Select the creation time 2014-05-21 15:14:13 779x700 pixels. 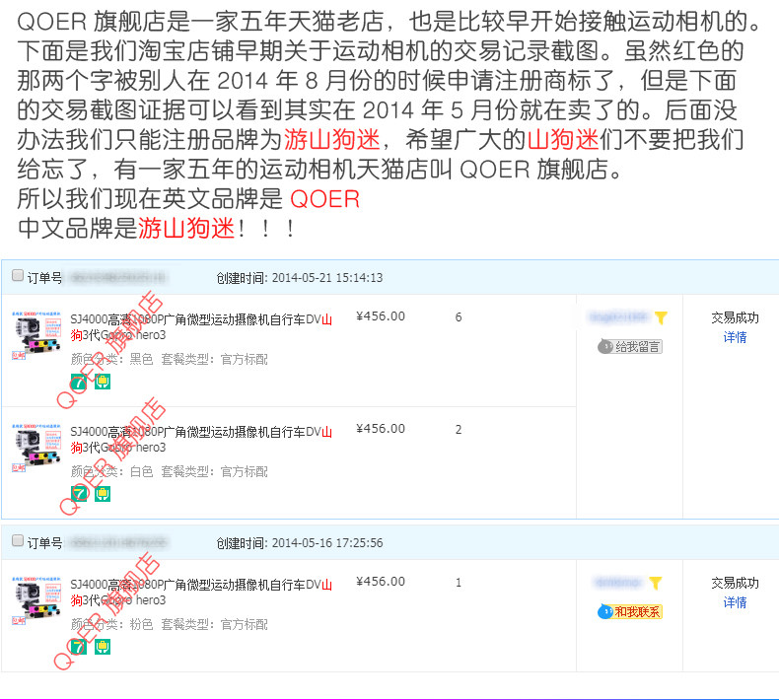click(x=327, y=278)
